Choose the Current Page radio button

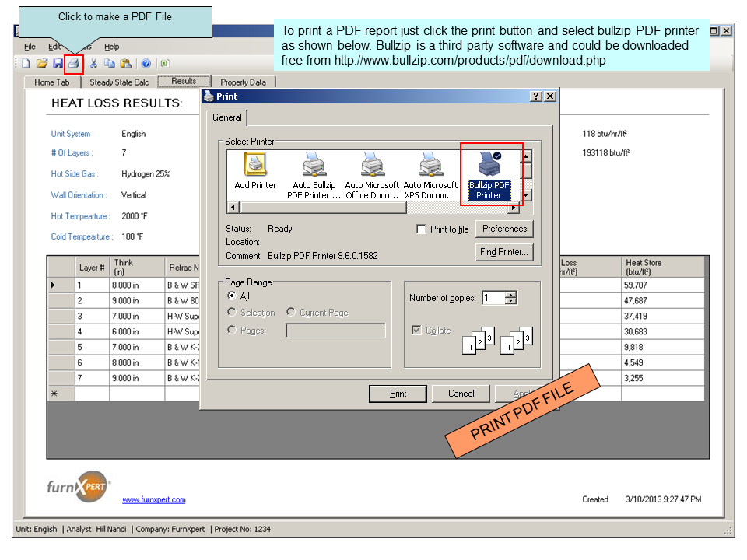[x=291, y=312]
